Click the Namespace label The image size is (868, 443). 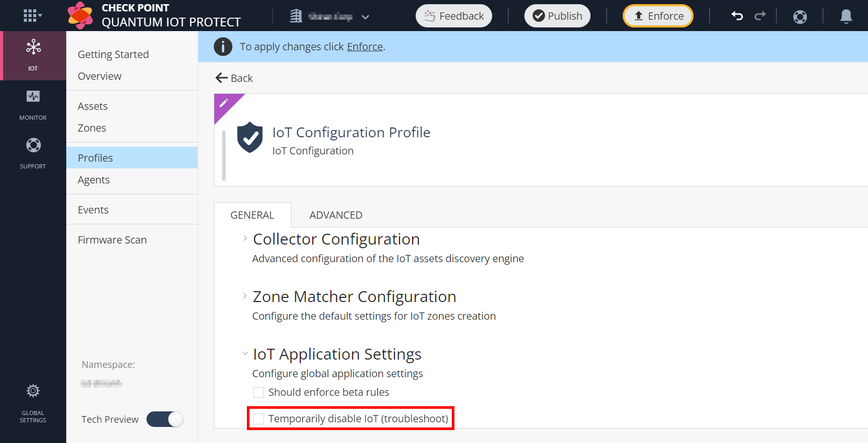coord(108,365)
